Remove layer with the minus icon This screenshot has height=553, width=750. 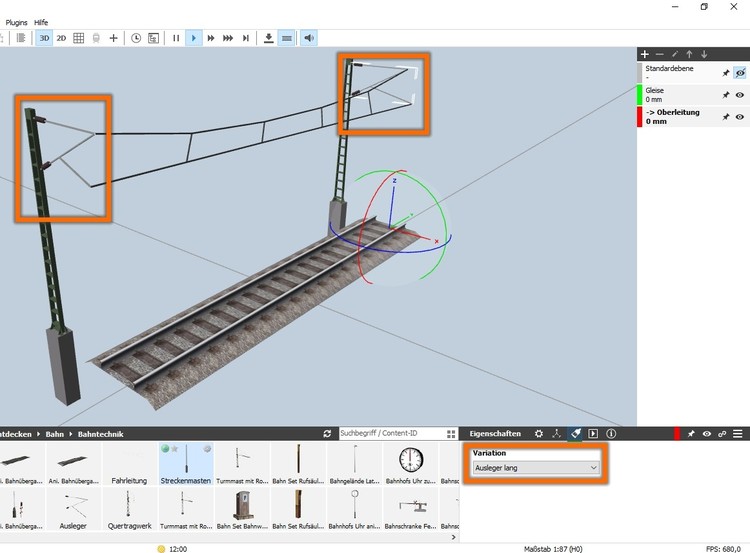[660, 54]
